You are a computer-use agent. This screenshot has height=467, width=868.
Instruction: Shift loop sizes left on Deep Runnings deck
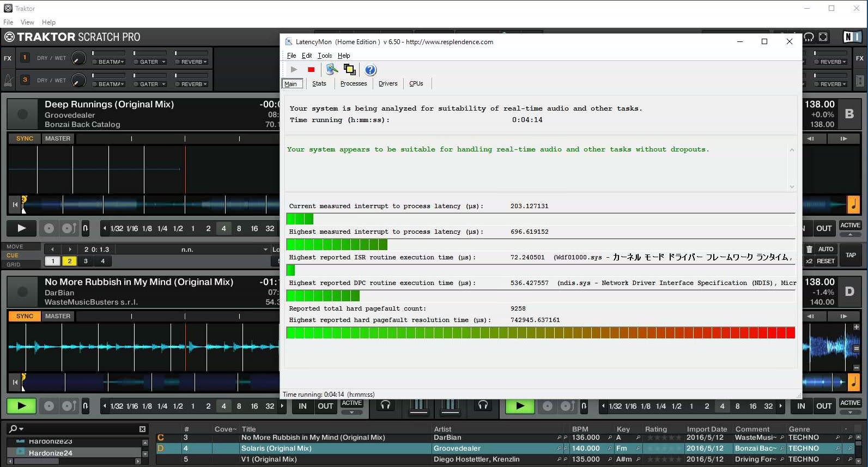(105, 228)
